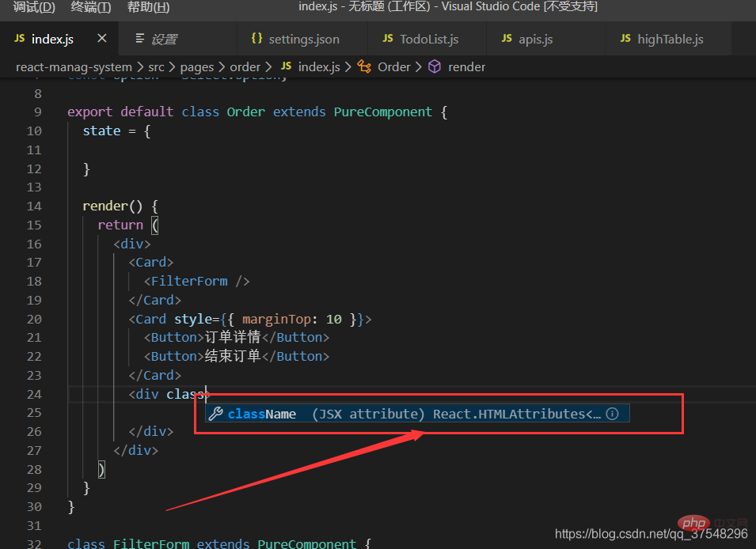Image resolution: width=756 pixels, height=549 pixels.
Task: Close the index.js editor tab
Action: pos(102,38)
